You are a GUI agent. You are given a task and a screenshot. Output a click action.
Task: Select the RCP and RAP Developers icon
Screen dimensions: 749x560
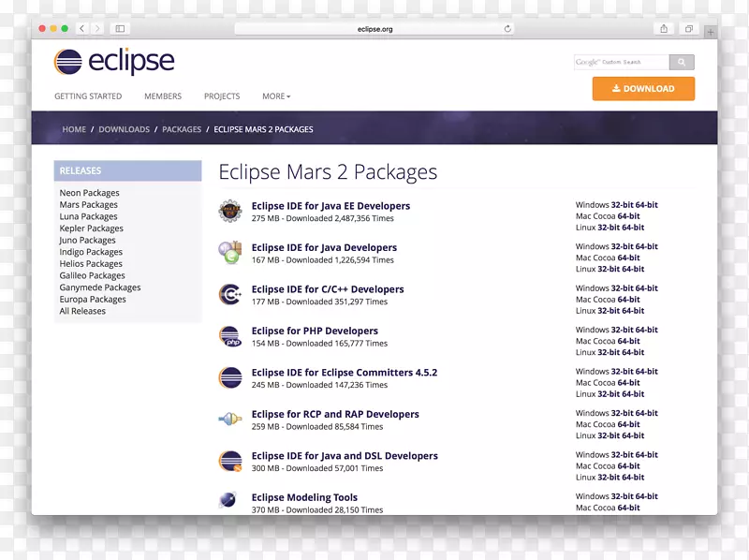click(x=230, y=419)
